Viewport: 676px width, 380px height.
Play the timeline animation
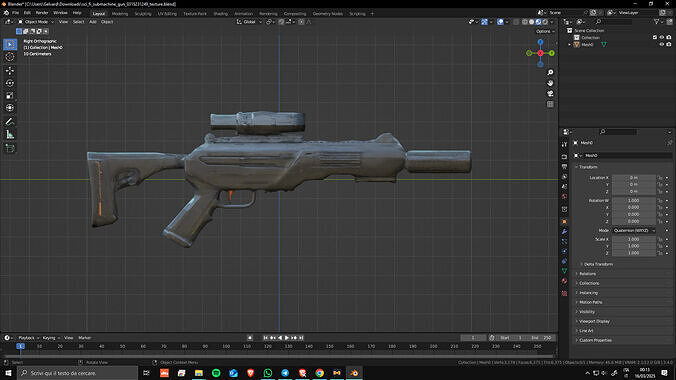pos(287,338)
